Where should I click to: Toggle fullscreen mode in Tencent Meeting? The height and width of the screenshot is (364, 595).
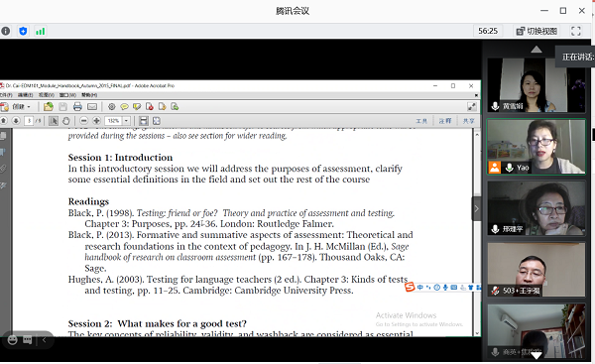(x=575, y=31)
